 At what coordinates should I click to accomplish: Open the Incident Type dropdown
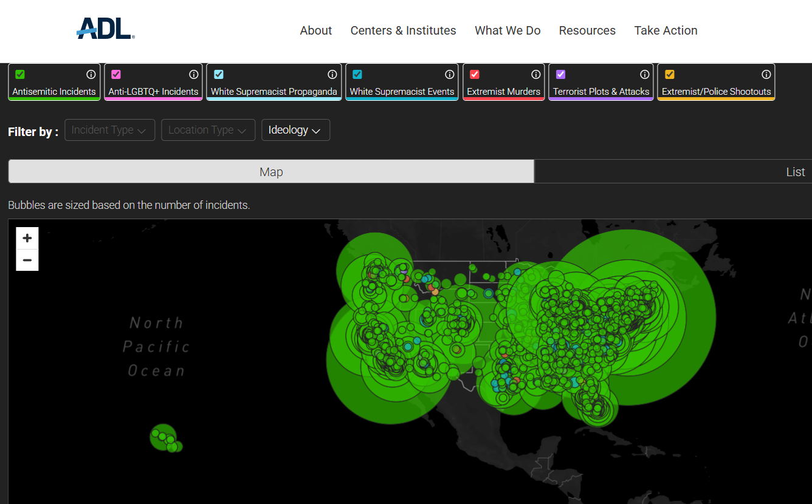tap(109, 130)
